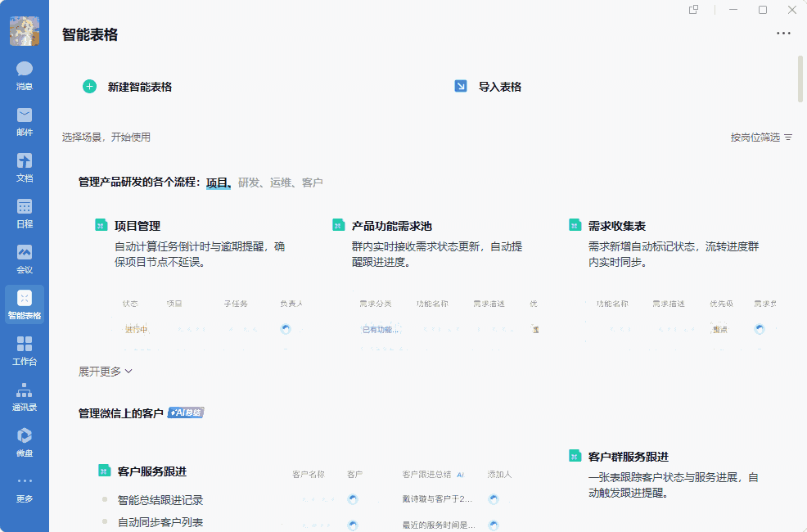
Task: Switch to the 客户 tab
Action: pos(313,182)
